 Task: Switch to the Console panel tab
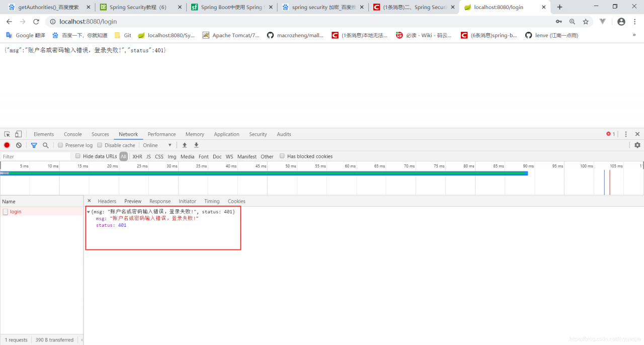click(73, 134)
